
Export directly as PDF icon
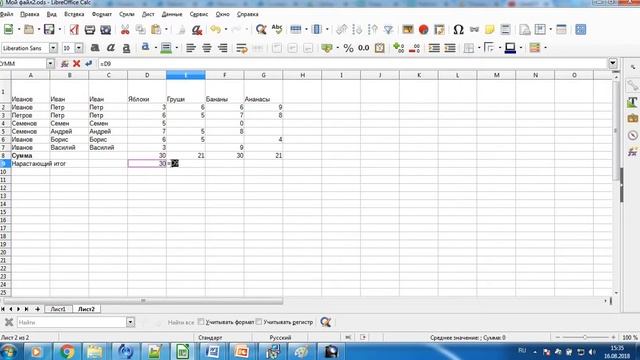coord(74,29)
